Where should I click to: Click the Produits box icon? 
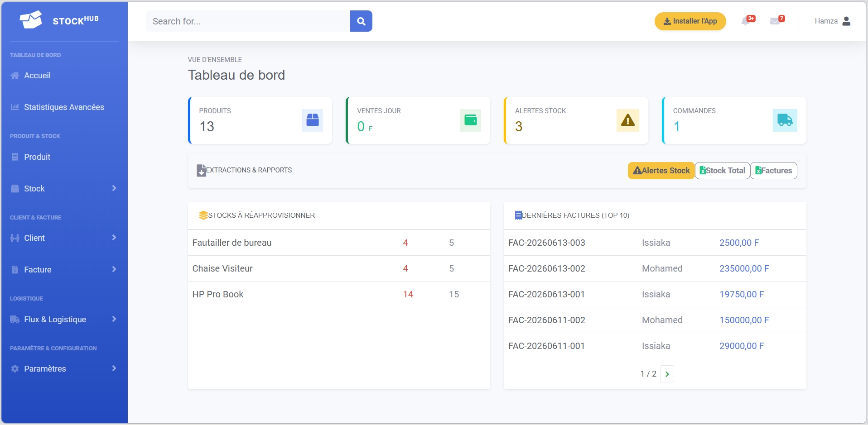[313, 120]
